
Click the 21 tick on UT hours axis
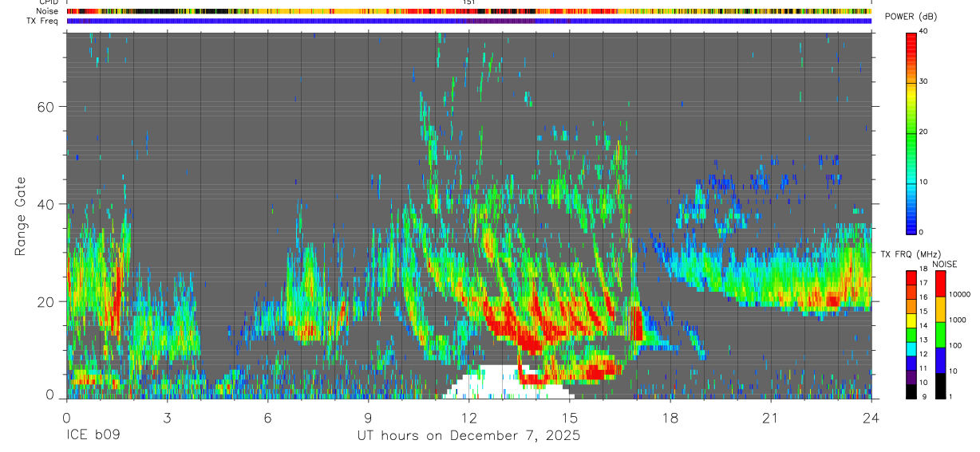[771, 418]
